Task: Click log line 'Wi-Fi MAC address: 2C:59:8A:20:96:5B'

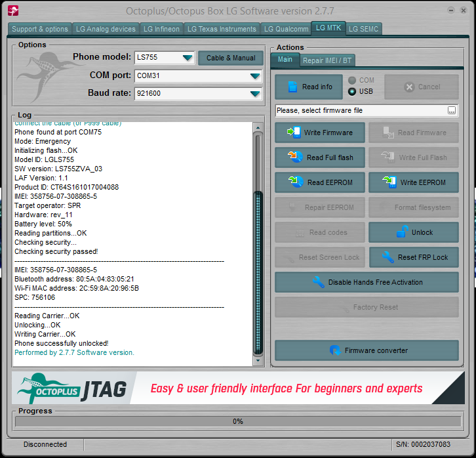Action: coord(77,288)
